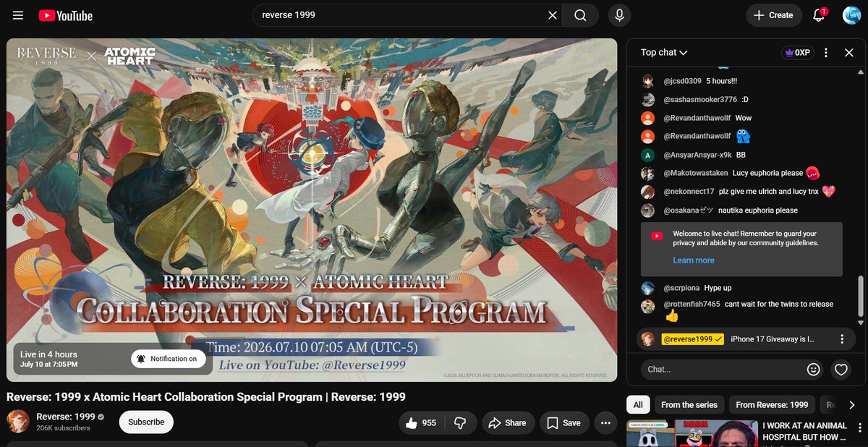Open Reverse: 1999 channel name link
Screen dimensions: 868x447
(65, 417)
